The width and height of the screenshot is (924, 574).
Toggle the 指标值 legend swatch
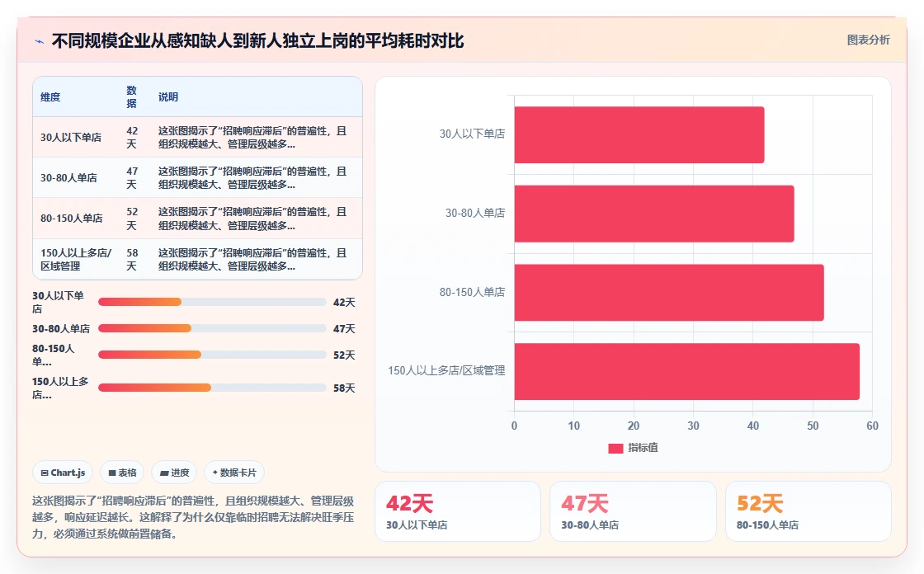(x=615, y=449)
